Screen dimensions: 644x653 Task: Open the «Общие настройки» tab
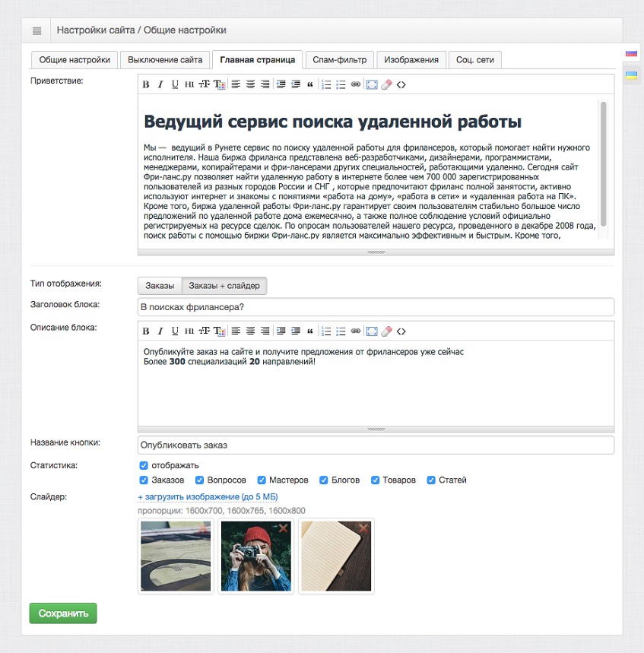(75, 60)
